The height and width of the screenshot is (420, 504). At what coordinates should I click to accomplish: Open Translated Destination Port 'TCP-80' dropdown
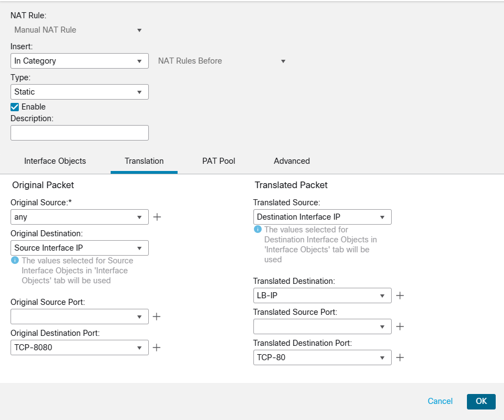pos(322,357)
